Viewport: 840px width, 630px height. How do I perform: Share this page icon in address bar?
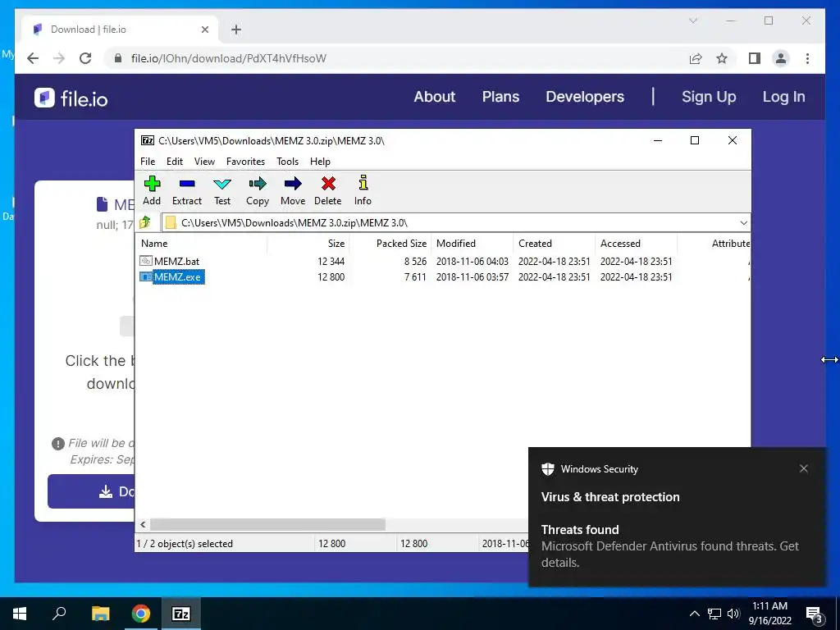tap(696, 58)
